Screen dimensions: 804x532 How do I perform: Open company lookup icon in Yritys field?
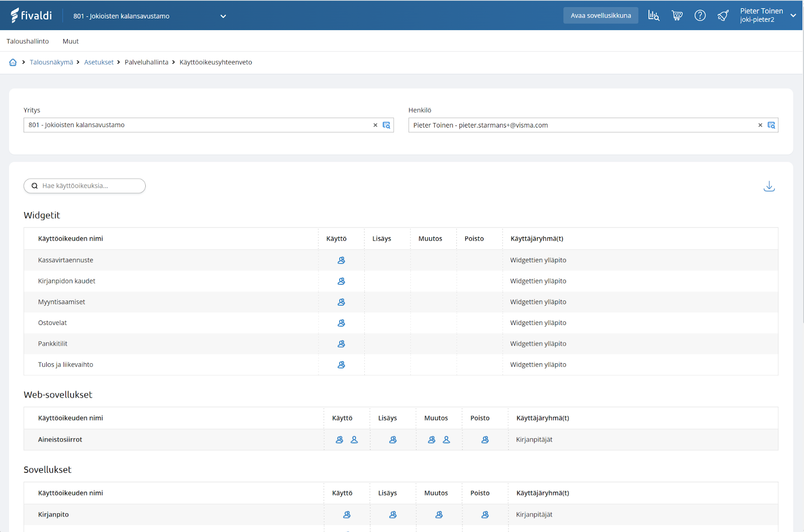click(386, 125)
